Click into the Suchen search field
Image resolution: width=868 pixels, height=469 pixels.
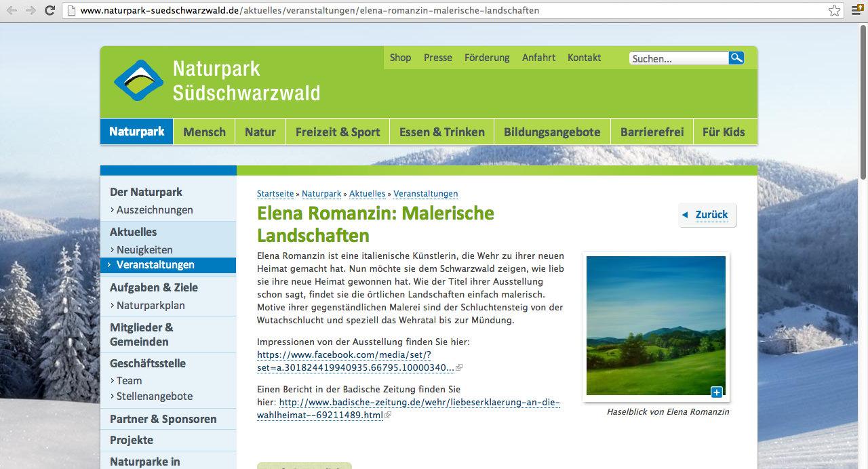pos(678,59)
